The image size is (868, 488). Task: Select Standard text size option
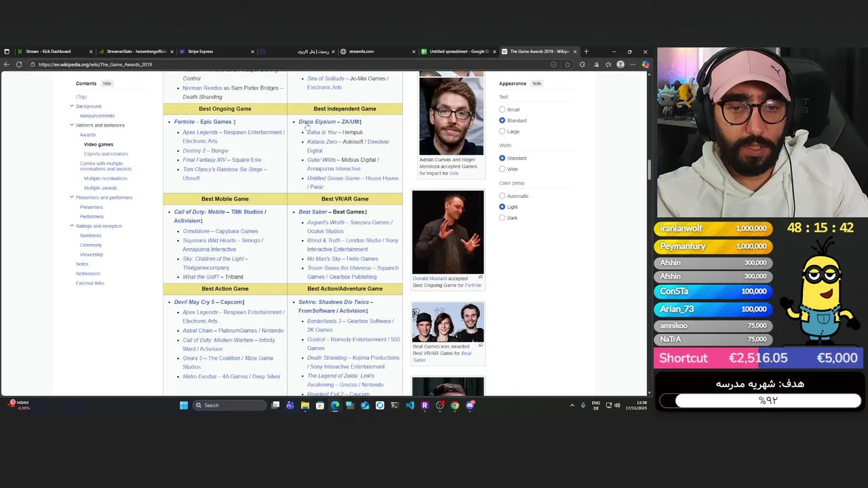pyautogui.click(x=502, y=121)
